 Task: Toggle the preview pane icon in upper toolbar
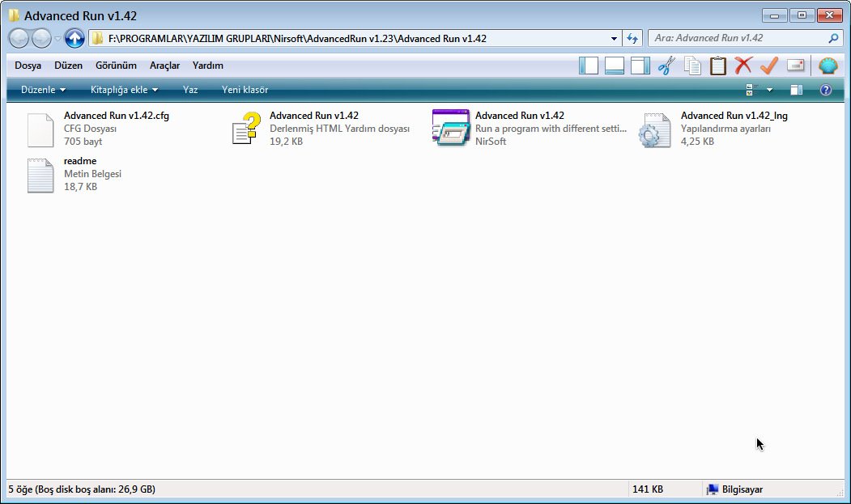640,66
